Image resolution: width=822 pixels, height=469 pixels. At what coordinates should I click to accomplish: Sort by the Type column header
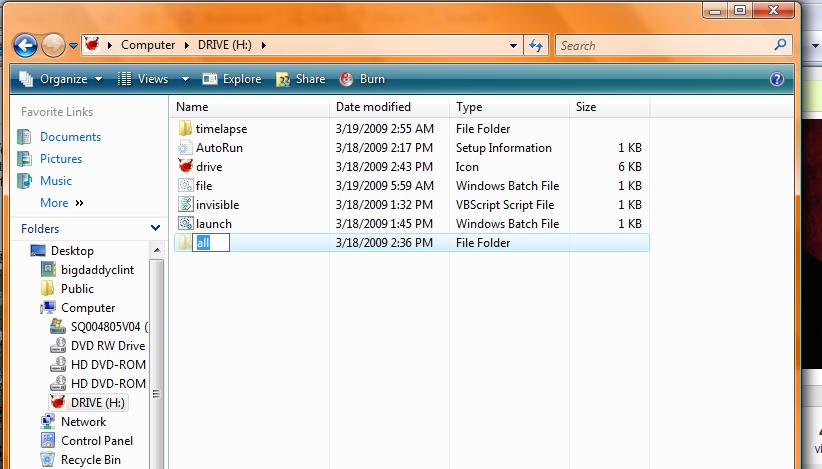509,107
